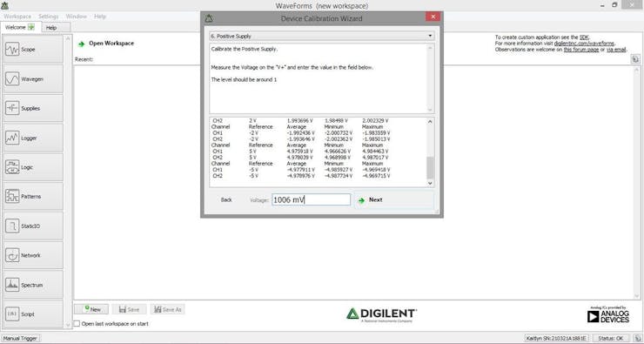Open the via email link
Viewport: 644px width, 344px height.
[x=616, y=50]
